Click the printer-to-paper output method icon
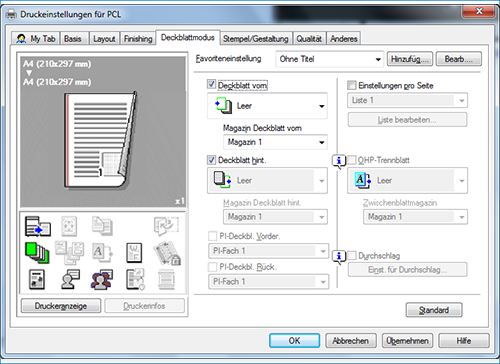The width and height of the screenshot is (500, 364). (x=38, y=226)
